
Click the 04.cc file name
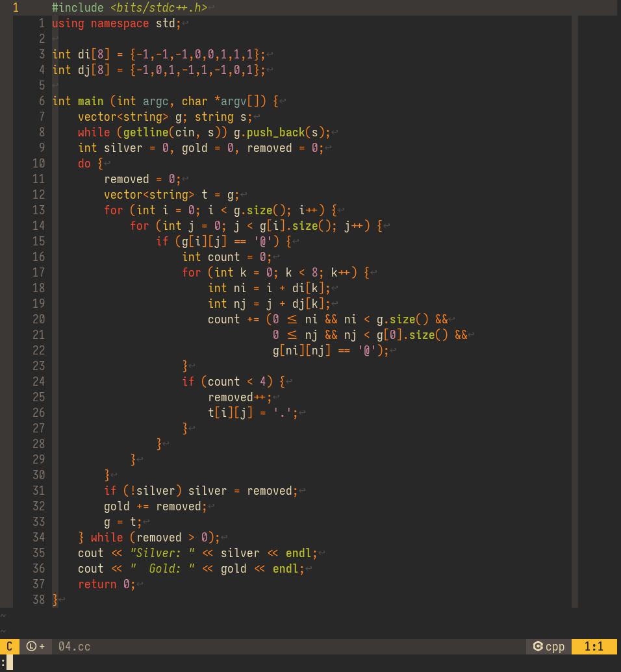(x=75, y=646)
